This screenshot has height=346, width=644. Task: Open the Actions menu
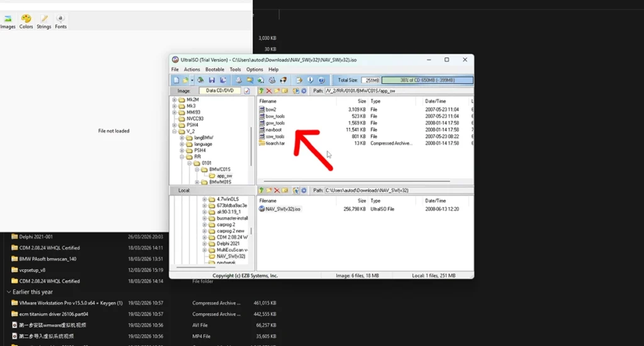(x=192, y=69)
